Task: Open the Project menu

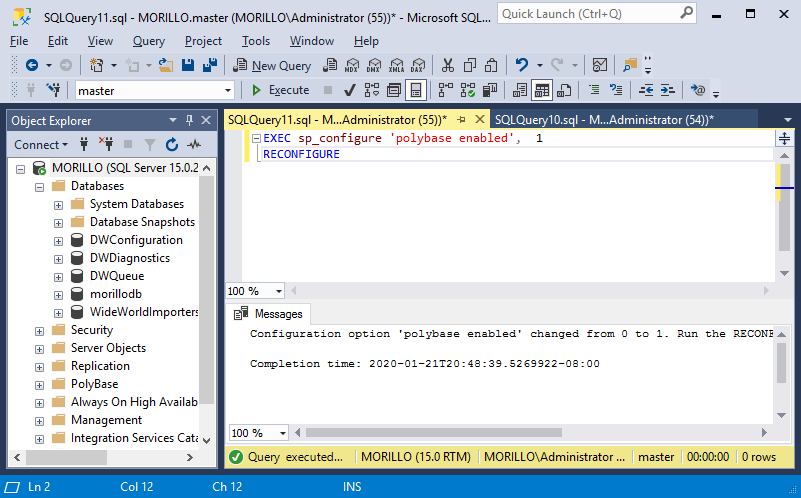Action: [x=203, y=41]
